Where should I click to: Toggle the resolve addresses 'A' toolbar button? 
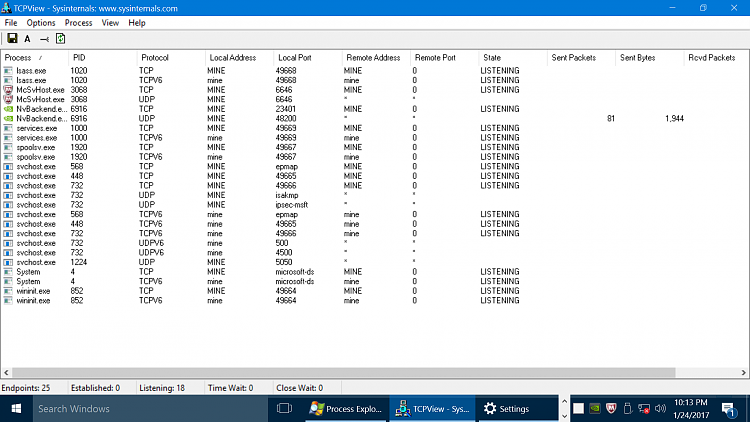(28, 39)
